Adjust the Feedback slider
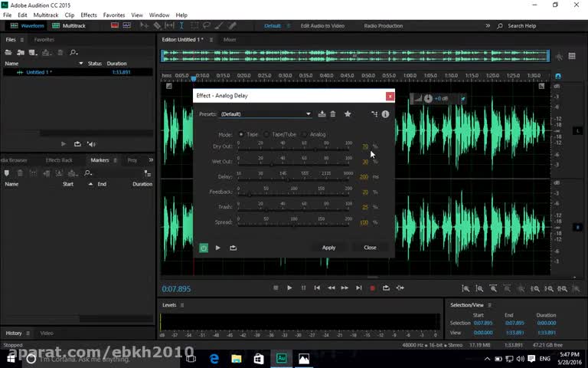 (x=294, y=195)
